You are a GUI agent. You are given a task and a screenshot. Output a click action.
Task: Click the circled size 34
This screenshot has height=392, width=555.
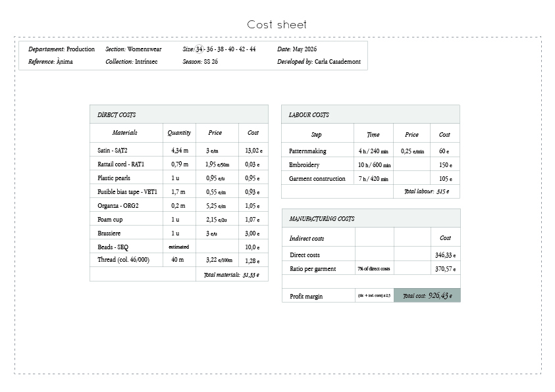[199, 49]
